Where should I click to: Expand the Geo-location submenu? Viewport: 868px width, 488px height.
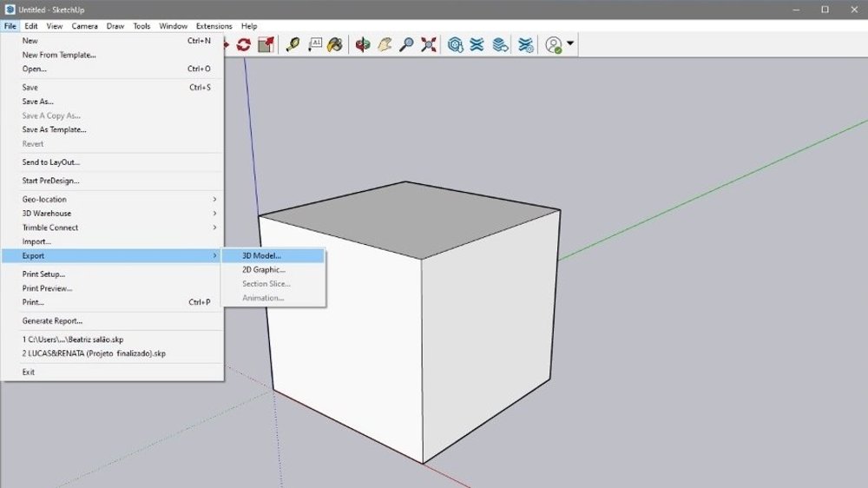[112, 200]
